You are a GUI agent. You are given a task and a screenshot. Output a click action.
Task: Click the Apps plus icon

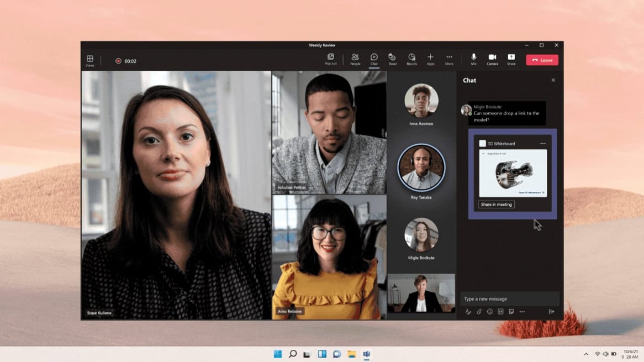tap(431, 58)
